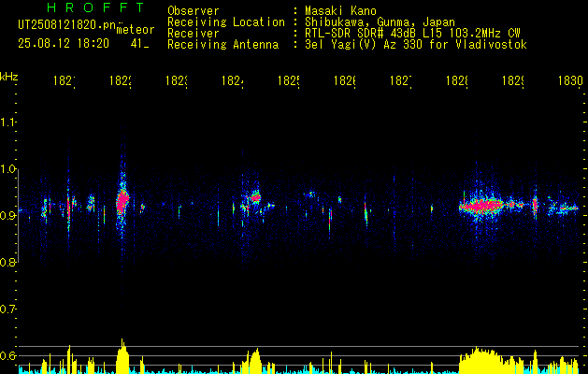Click the 1825 time axis marker
588x374 pixels.
[x=289, y=80]
